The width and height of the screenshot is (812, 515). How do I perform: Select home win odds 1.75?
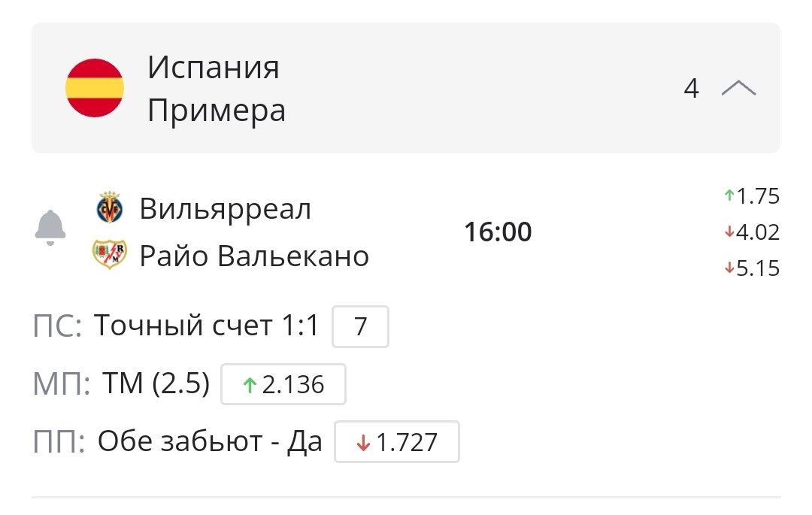pyautogui.click(x=753, y=197)
